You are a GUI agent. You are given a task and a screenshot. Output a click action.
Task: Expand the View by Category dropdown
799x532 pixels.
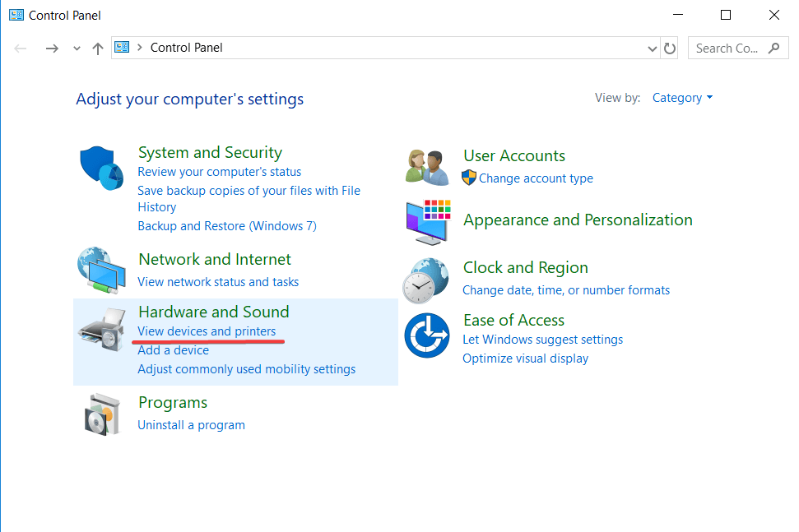pos(682,98)
